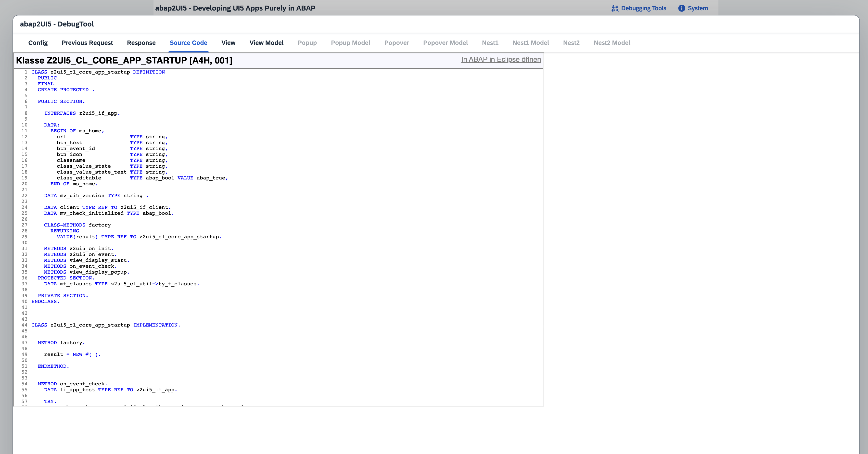Open the Previous Request tab

pos(87,43)
